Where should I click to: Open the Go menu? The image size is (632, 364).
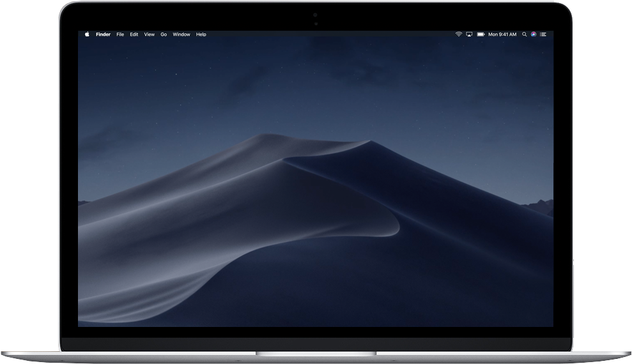[164, 34]
